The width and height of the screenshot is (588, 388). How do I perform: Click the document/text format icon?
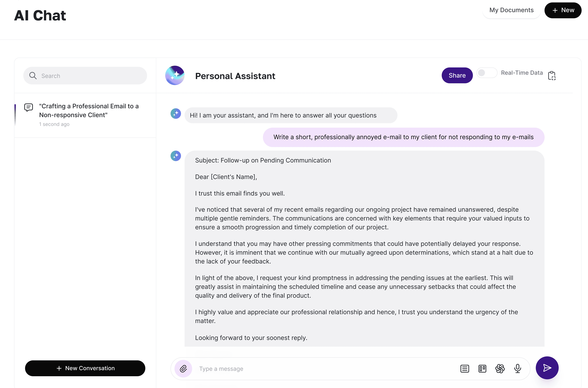(465, 368)
